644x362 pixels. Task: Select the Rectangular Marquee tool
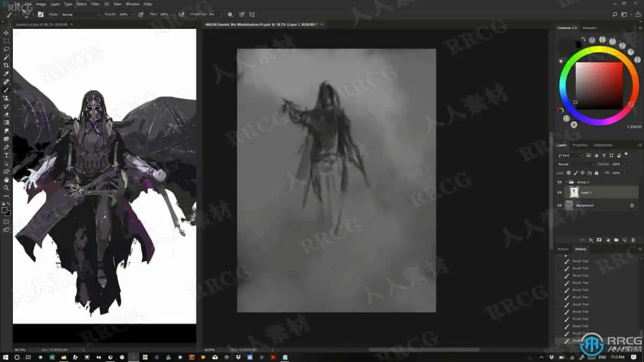pyautogui.click(x=6, y=41)
